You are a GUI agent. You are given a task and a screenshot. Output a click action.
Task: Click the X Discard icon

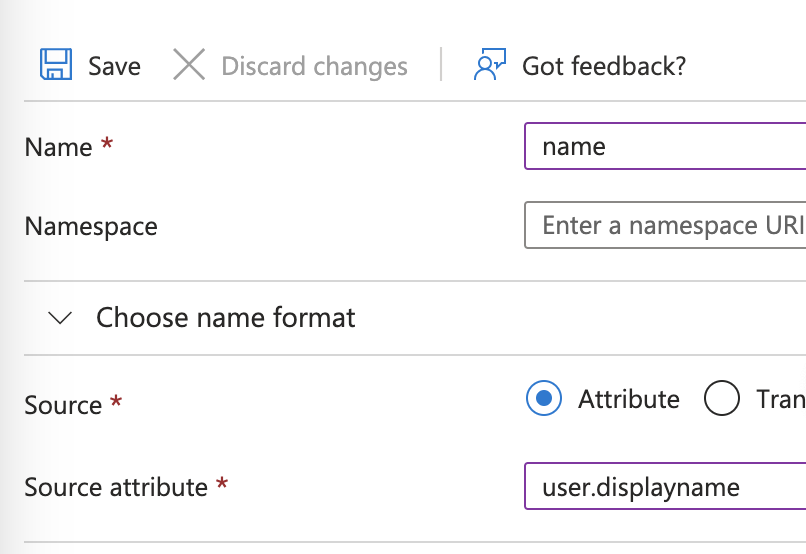tap(189, 64)
